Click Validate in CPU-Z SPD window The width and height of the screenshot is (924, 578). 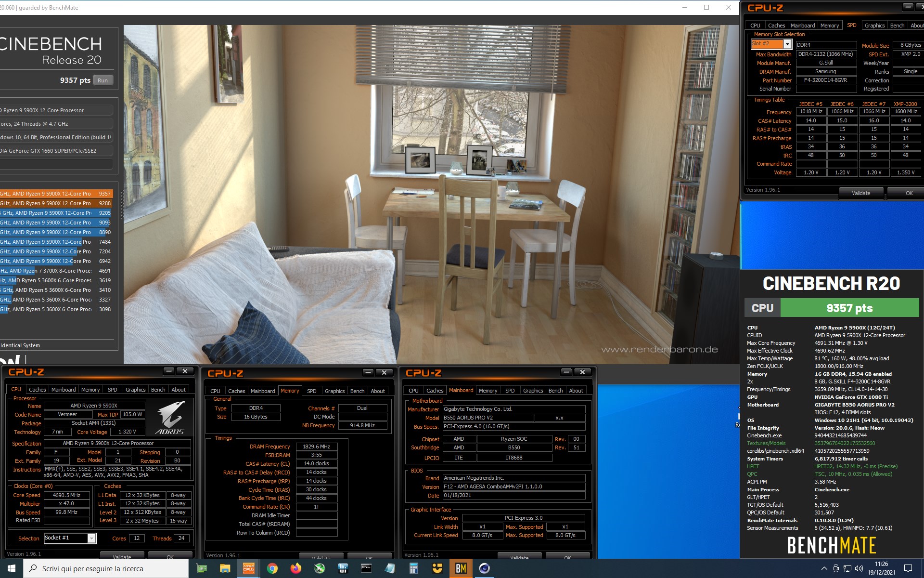(x=861, y=193)
